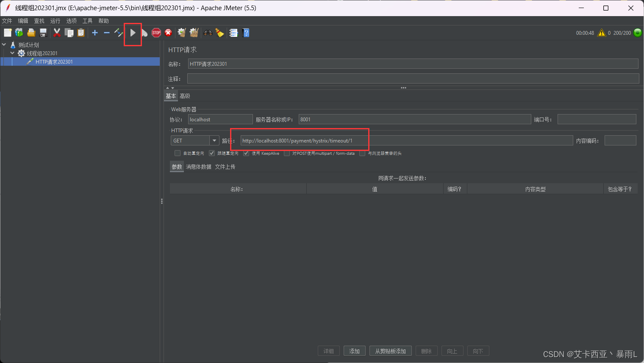Click the 路径 path field

[x=407, y=140]
